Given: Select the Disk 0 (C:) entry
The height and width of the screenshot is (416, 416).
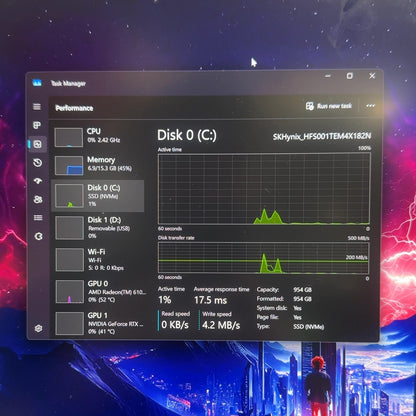Looking at the screenshot, I should click(98, 196).
